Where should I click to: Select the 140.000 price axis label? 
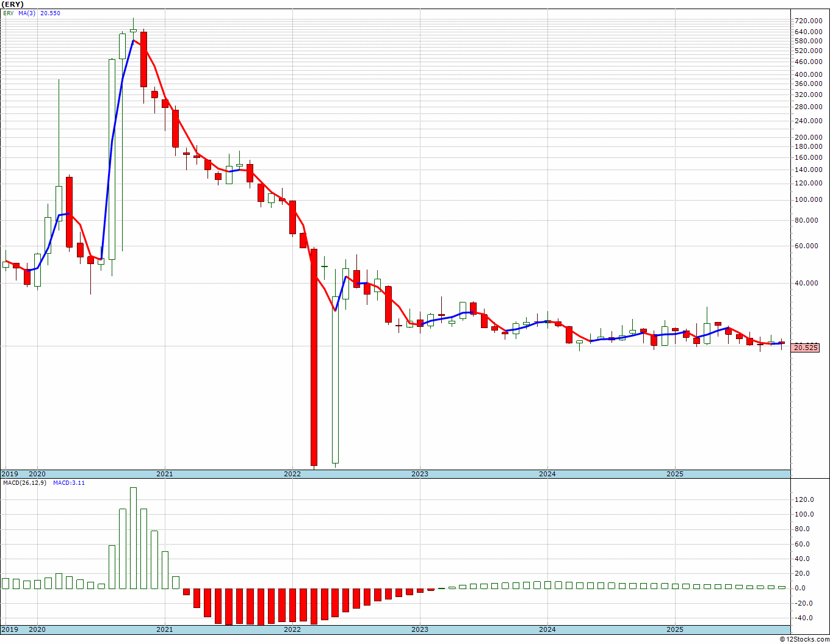point(808,170)
